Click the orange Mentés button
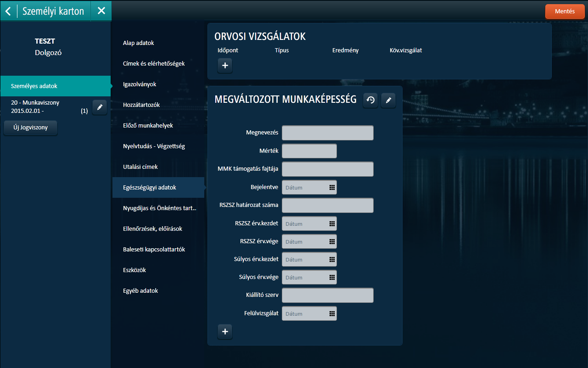The width and height of the screenshot is (588, 368). [565, 11]
